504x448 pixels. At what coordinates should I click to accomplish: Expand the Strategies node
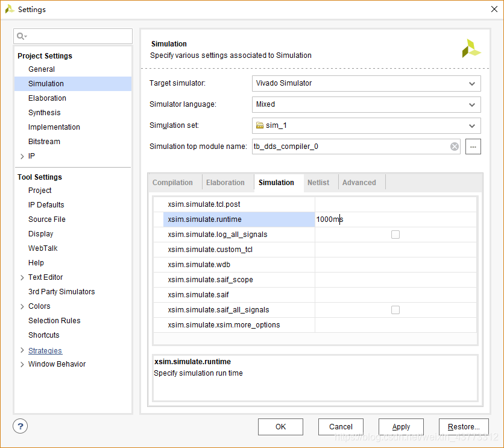click(x=22, y=350)
